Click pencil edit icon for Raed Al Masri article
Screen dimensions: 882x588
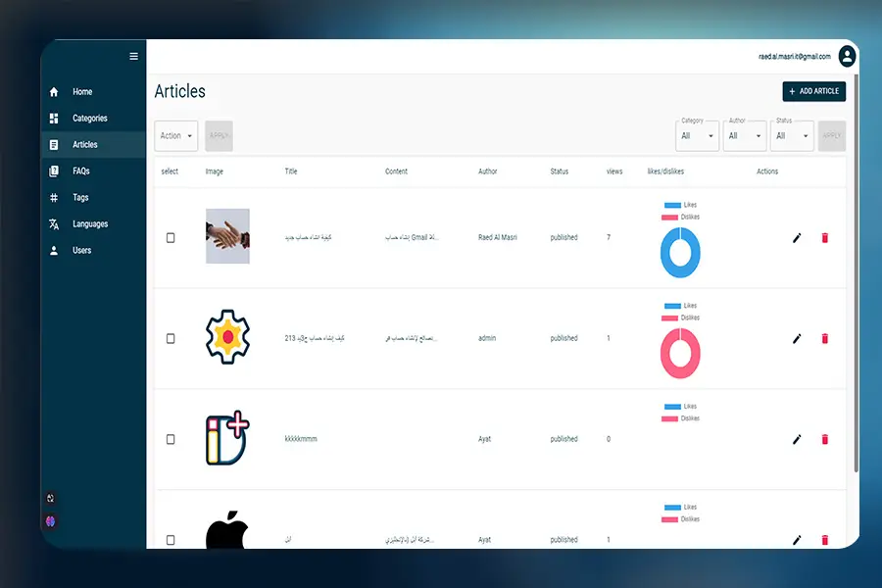point(797,237)
